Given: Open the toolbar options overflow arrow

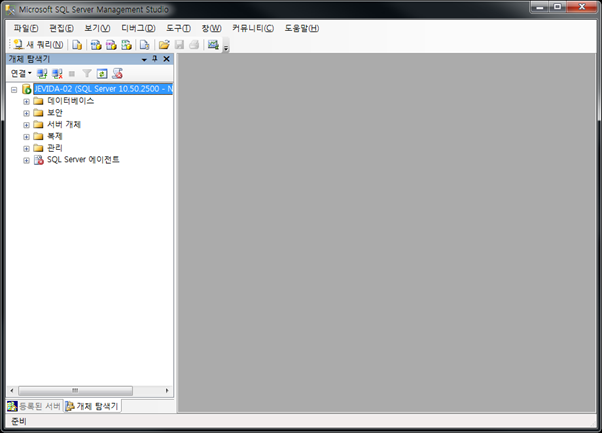Looking at the screenshot, I should point(226,48).
